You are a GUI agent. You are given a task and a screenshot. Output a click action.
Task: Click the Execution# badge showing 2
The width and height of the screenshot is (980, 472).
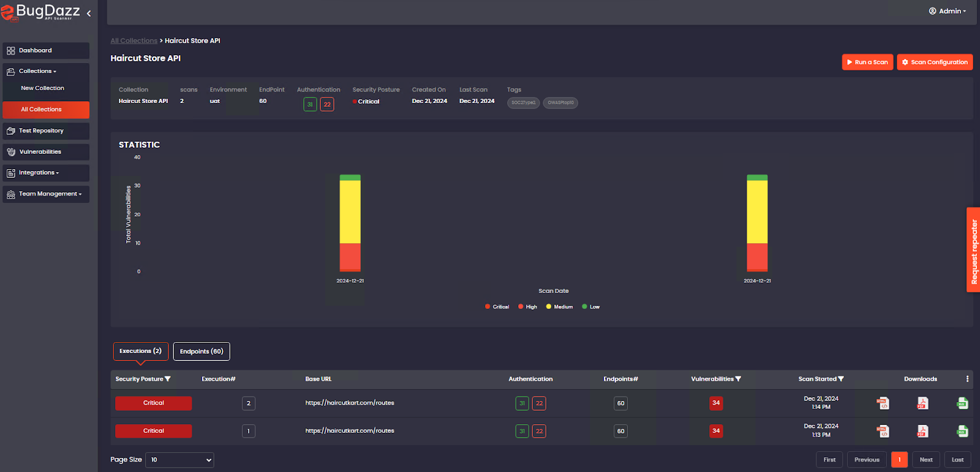point(248,403)
